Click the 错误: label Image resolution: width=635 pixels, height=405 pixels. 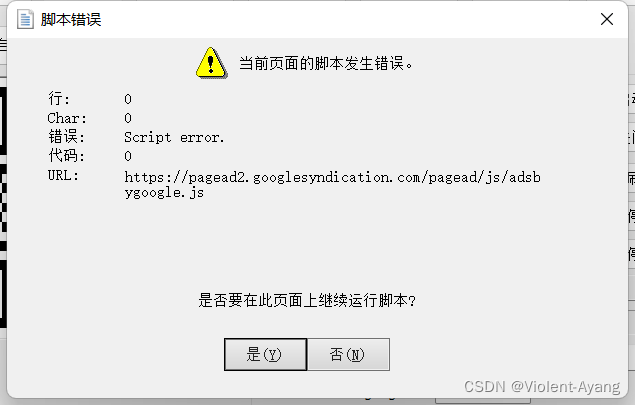[66, 137]
